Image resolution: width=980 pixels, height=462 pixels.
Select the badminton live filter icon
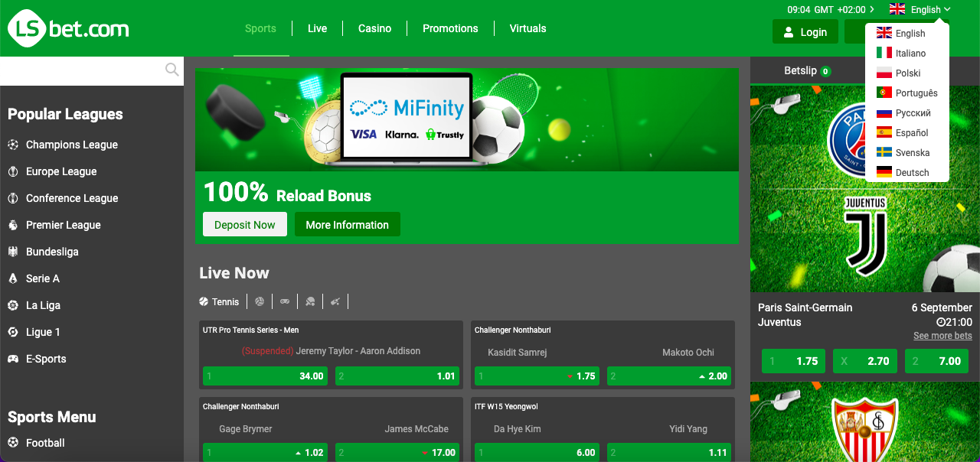[335, 301]
